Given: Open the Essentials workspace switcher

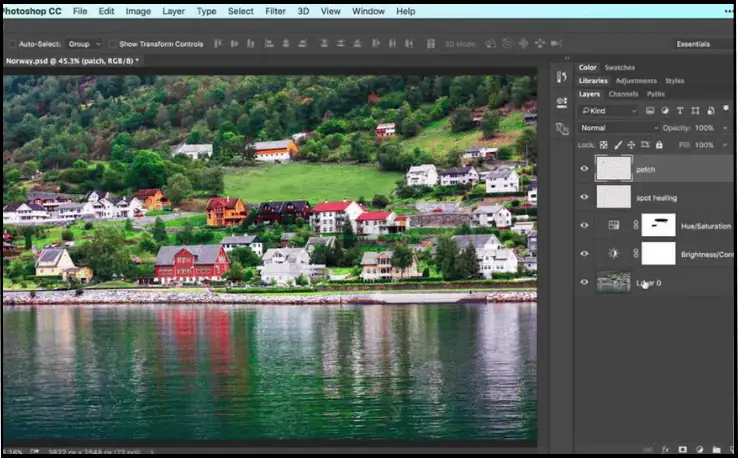Looking at the screenshot, I should coord(692,44).
